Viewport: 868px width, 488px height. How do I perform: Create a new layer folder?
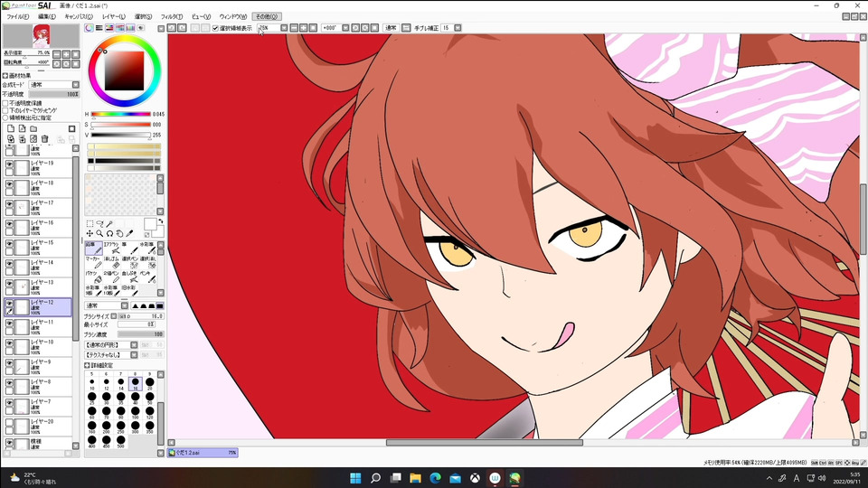pos(33,129)
